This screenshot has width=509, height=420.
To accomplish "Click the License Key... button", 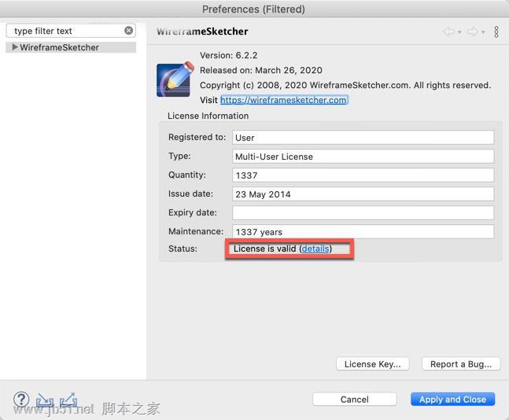I will [373, 364].
